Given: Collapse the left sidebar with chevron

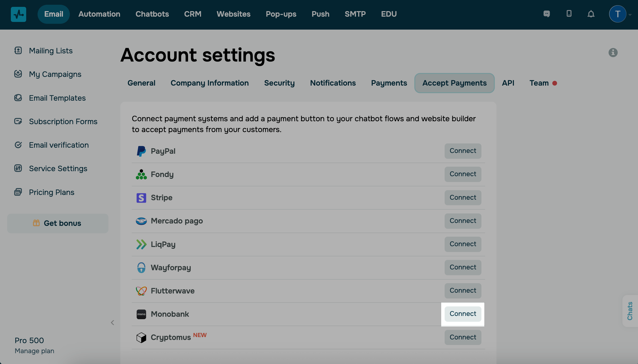Looking at the screenshot, I should [112, 323].
